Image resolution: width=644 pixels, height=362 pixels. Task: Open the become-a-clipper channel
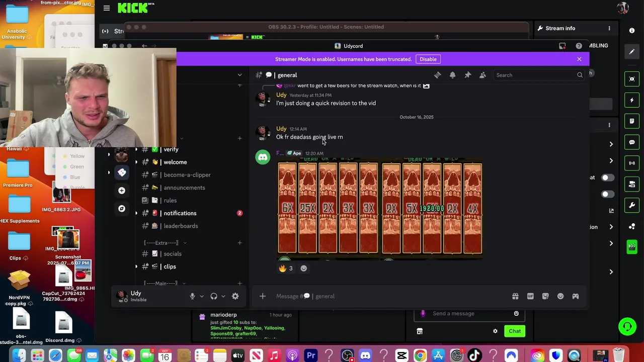tap(190, 175)
